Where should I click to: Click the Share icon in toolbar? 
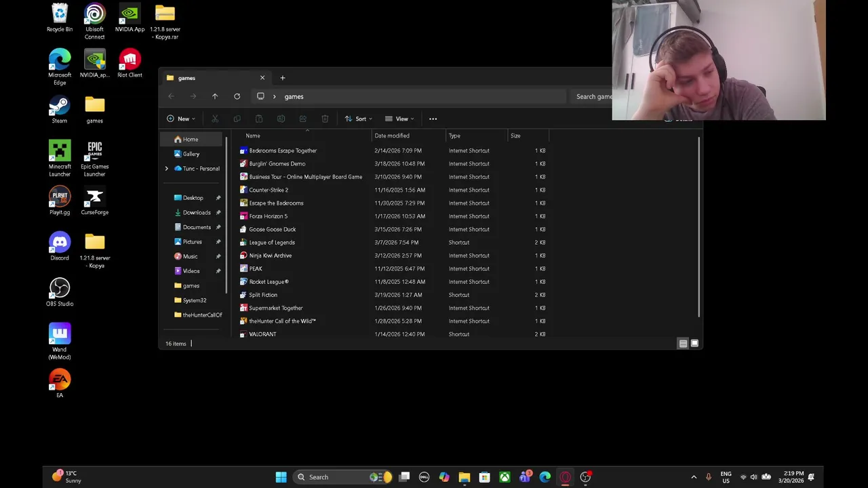click(303, 119)
